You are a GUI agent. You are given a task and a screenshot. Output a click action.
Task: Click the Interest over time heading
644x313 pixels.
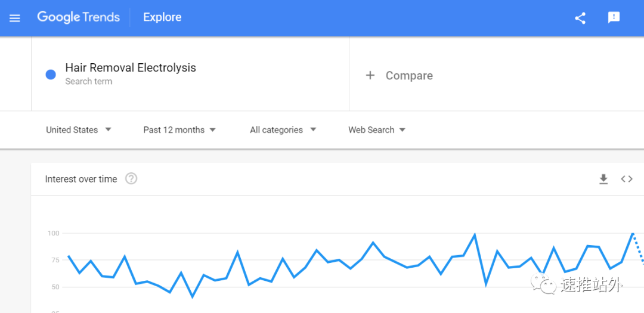[81, 179]
